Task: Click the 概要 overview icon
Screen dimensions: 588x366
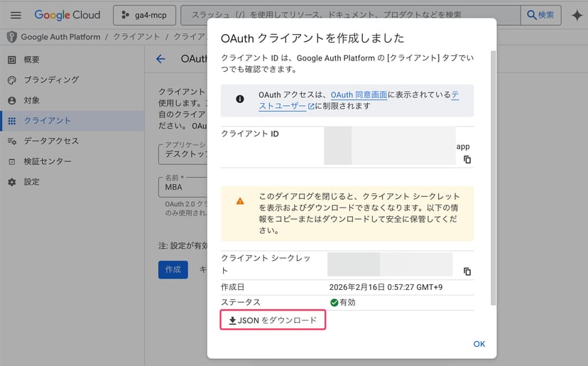Action: (12, 60)
